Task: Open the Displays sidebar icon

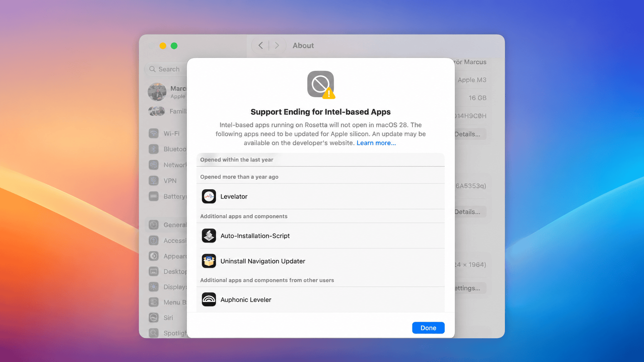Action: pyautogui.click(x=154, y=287)
